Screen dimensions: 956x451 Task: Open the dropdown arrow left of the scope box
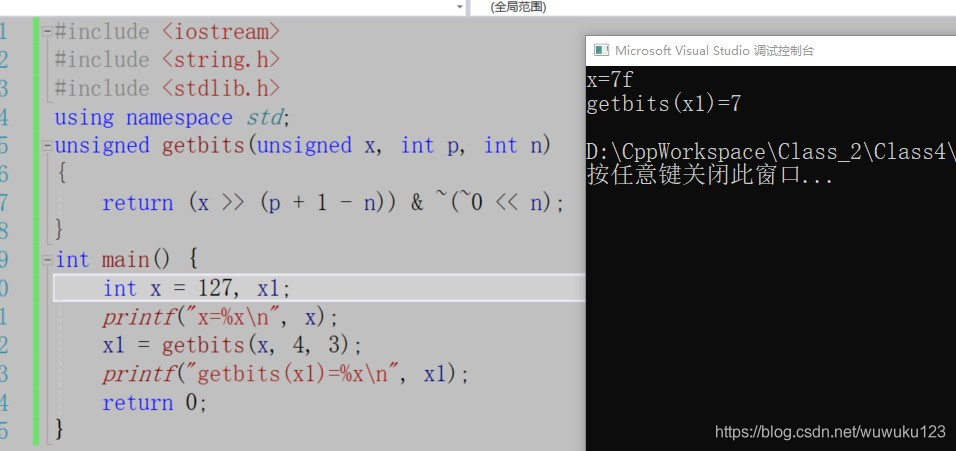click(460, 7)
